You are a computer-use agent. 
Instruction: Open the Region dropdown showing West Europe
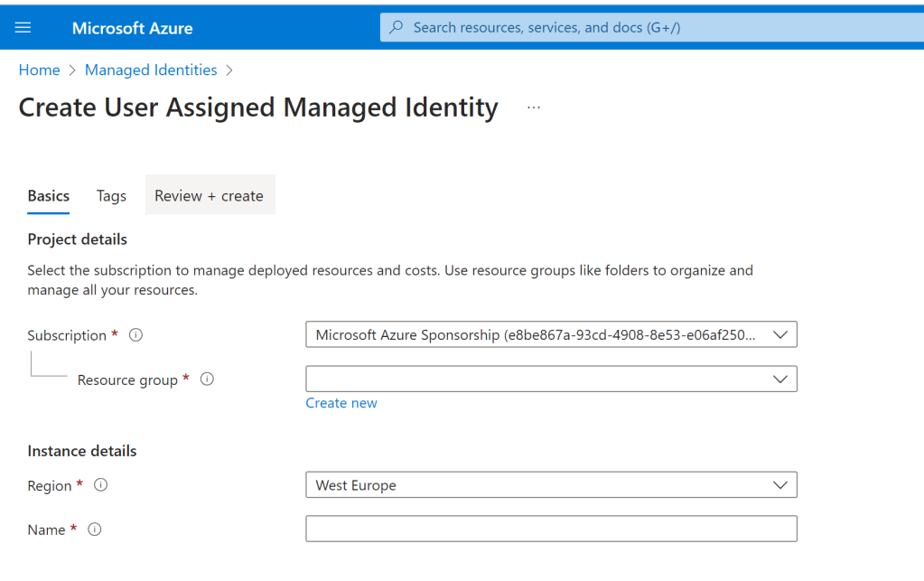(551, 485)
